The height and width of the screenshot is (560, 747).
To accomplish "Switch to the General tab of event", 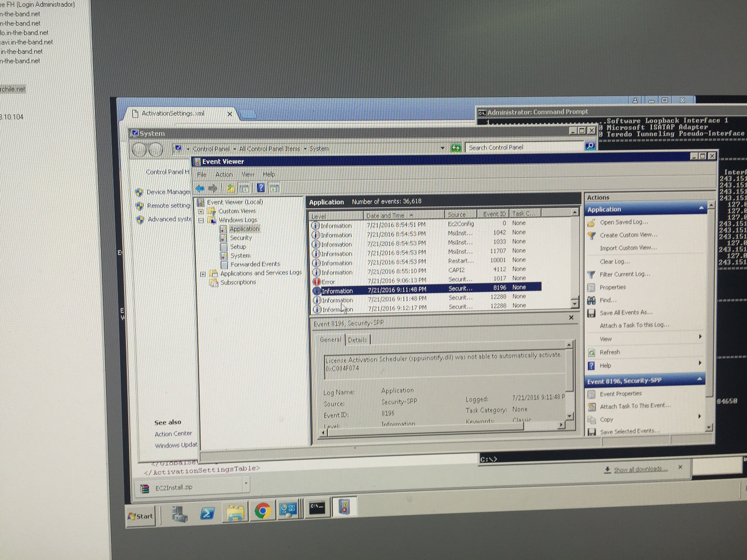I will click(330, 339).
